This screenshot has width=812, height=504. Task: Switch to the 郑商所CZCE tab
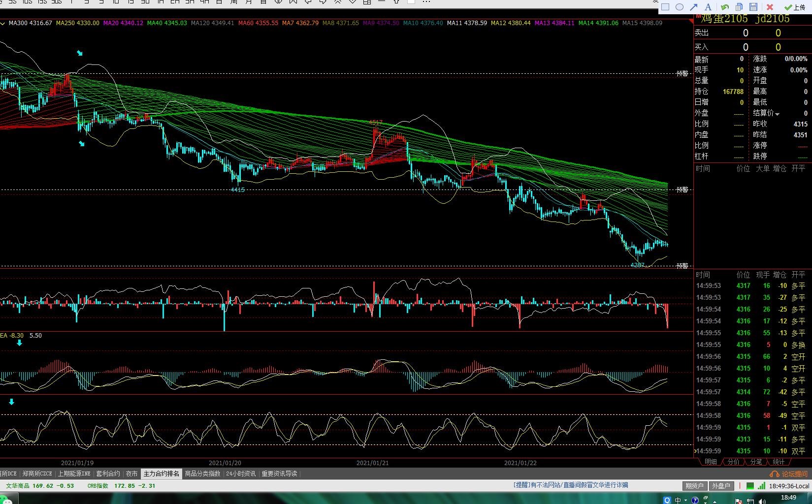(37, 474)
